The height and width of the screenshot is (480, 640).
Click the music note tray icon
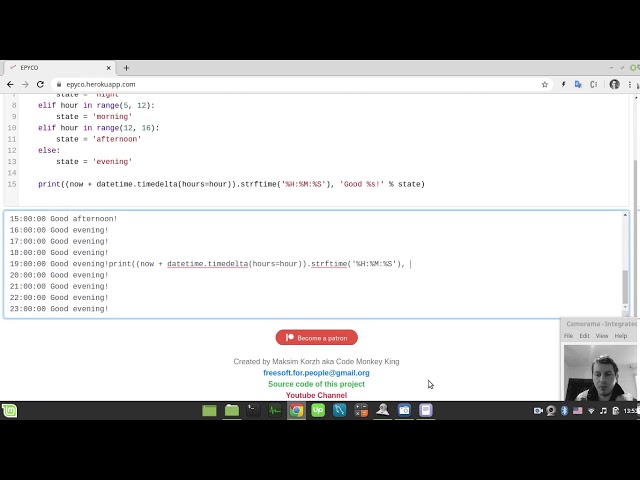coord(603,411)
